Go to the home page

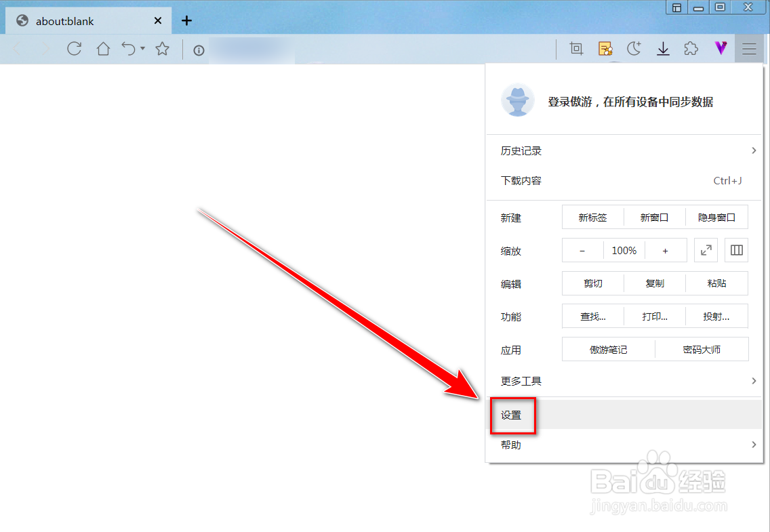coord(103,49)
